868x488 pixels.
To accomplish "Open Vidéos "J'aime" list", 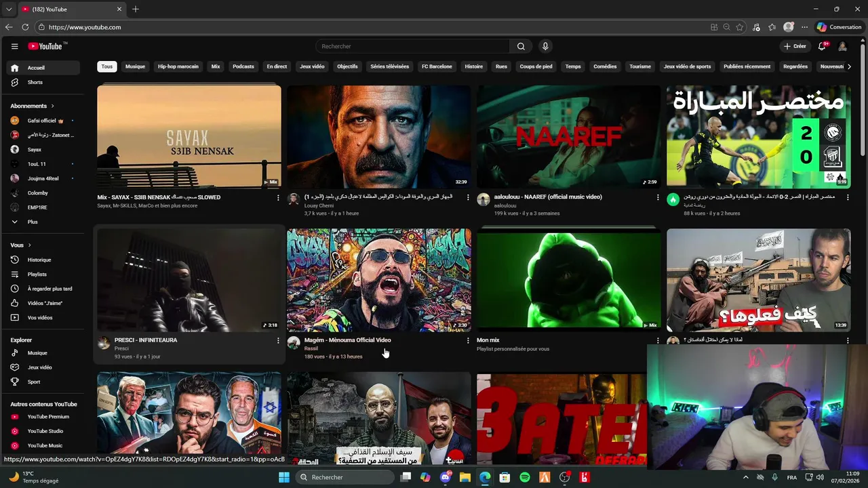I will pos(42,303).
